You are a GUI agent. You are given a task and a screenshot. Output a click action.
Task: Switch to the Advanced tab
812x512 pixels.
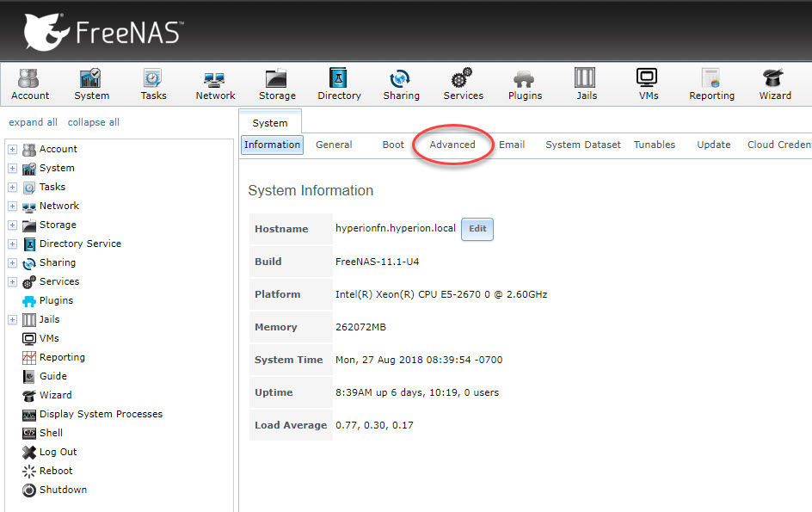coord(452,145)
